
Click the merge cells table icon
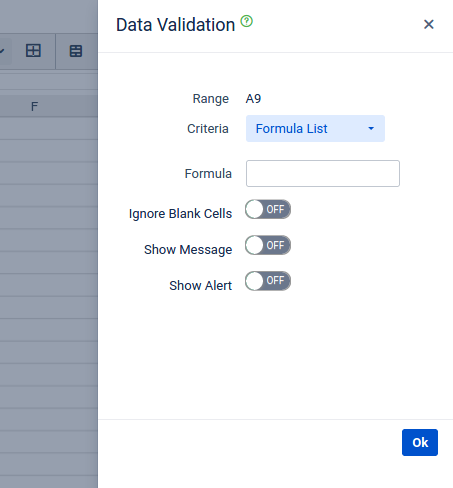click(x=76, y=51)
